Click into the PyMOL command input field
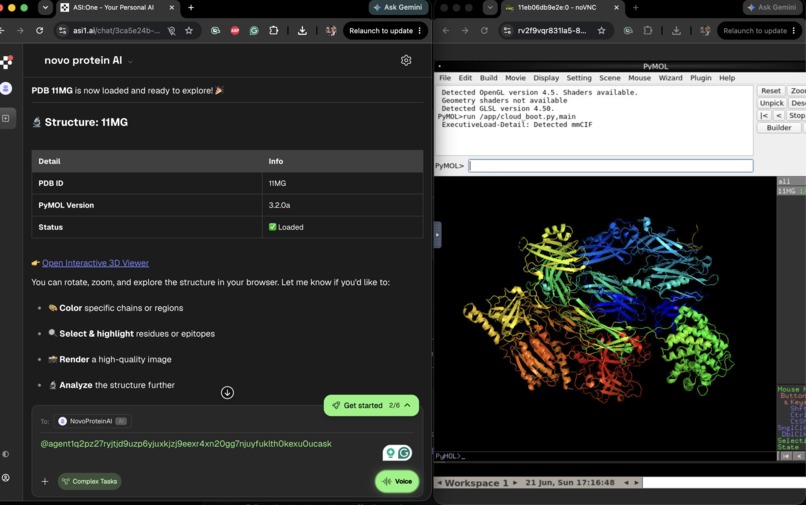 click(611, 166)
